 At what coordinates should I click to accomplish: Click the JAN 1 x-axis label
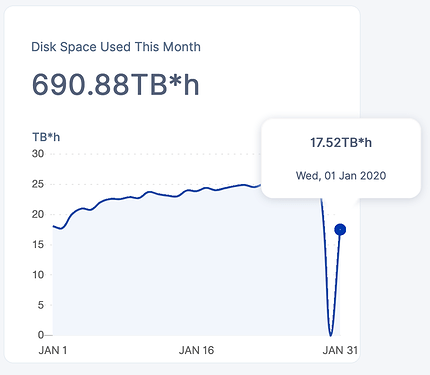click(53, 350)
